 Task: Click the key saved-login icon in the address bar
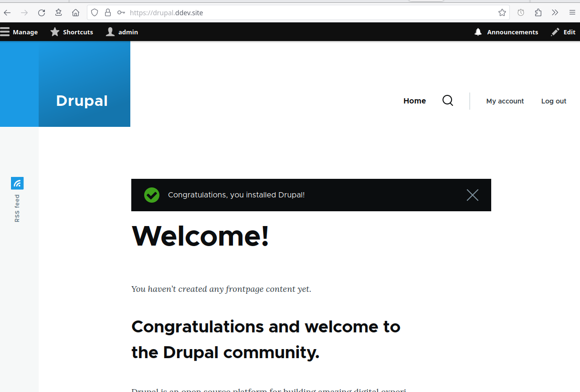coord(121,13)
